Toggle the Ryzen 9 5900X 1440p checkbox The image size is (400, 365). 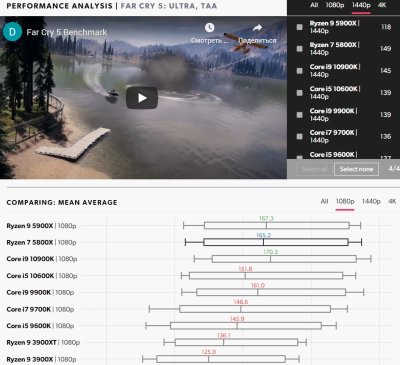pos(300,27)
